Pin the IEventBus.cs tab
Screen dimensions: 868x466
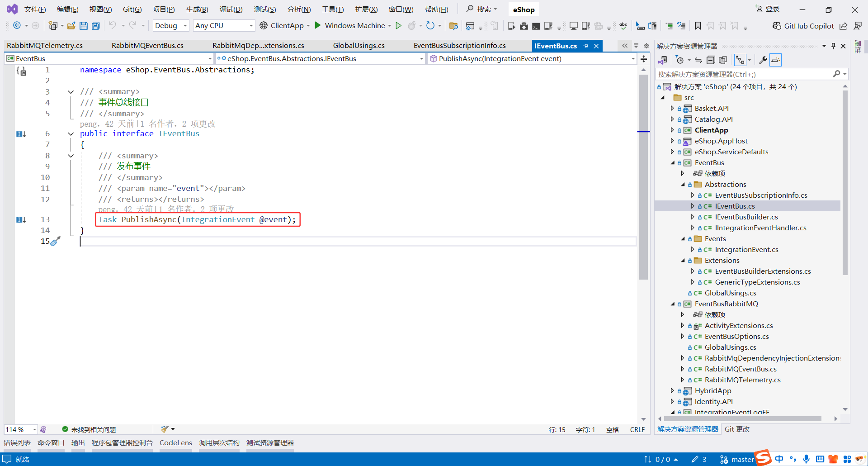586,46
